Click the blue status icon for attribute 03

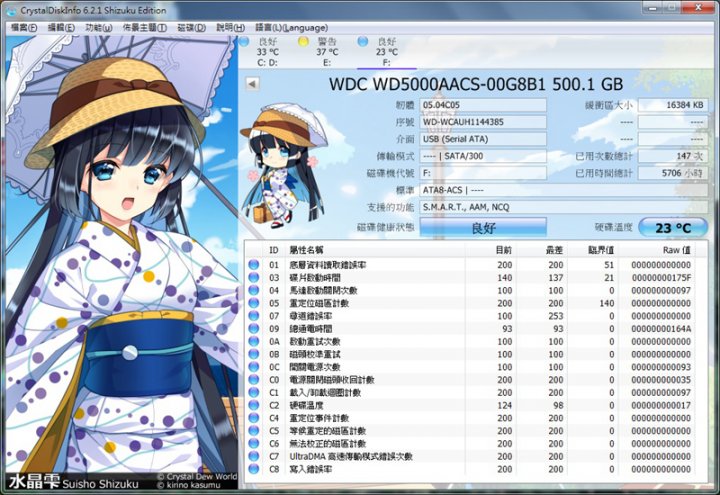253,278
